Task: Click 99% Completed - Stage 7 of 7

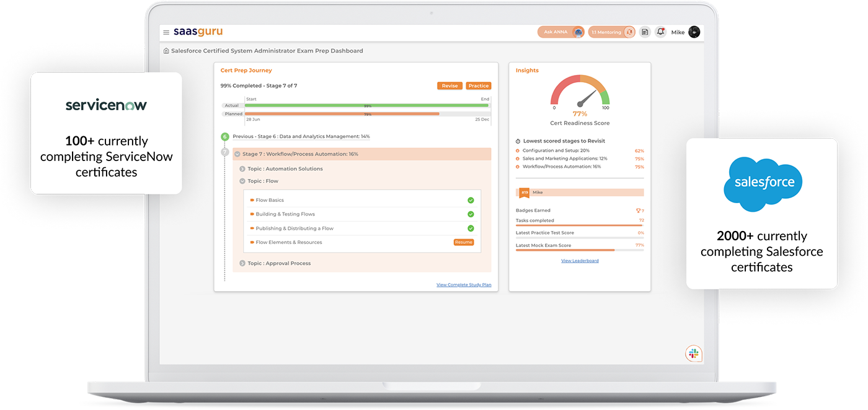Action: (259, 86)
